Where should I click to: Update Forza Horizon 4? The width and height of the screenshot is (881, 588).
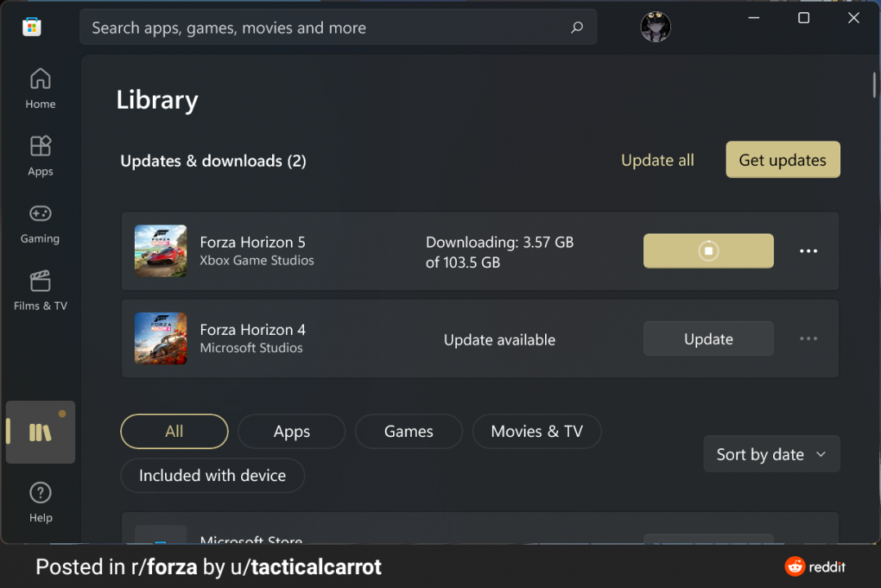pyautogui.click(x=708, y=339)
